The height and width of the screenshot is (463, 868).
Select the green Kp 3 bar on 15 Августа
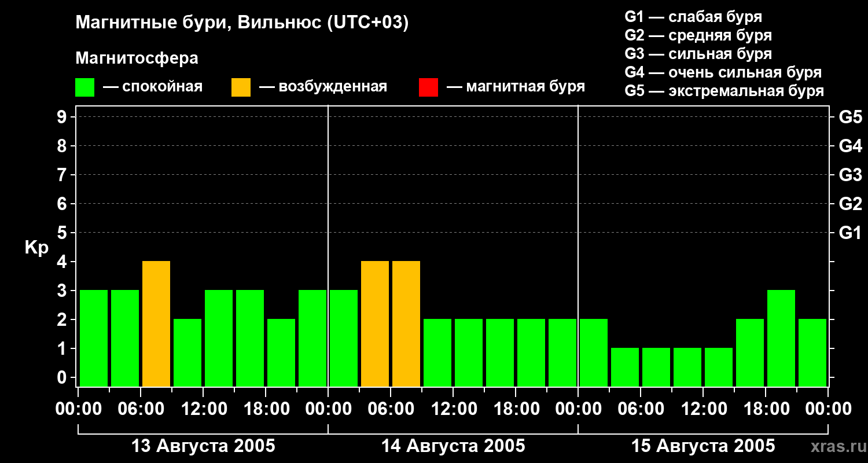click(x=781, y=338)
